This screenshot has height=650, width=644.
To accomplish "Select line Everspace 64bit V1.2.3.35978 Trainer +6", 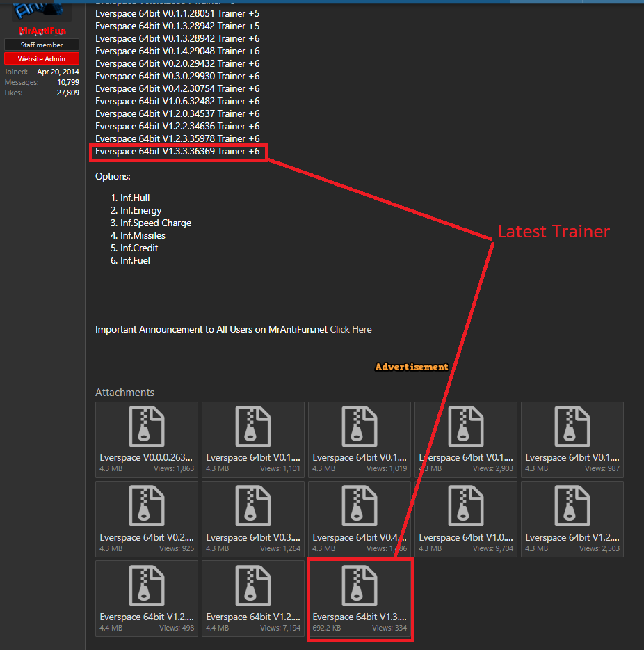I will [x=177, y=139].
